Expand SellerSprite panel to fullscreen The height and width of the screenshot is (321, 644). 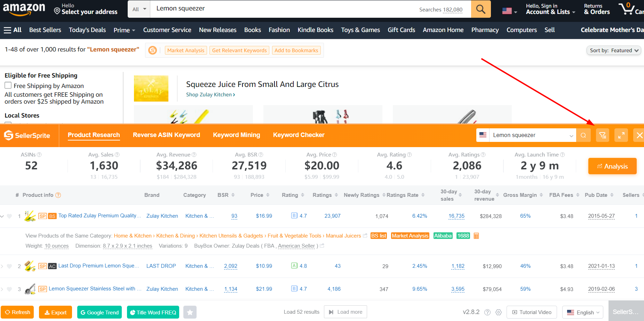[621, 135]
